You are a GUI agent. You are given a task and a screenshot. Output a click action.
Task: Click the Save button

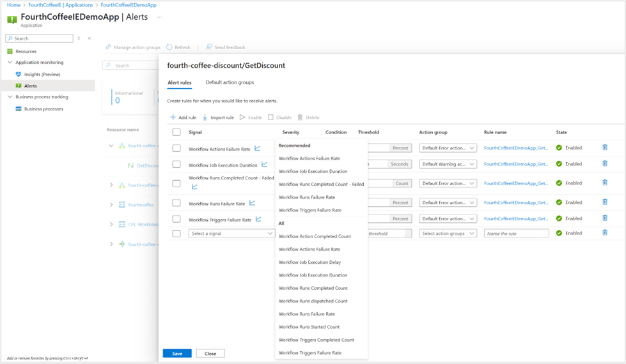click(x=177, y=353)
